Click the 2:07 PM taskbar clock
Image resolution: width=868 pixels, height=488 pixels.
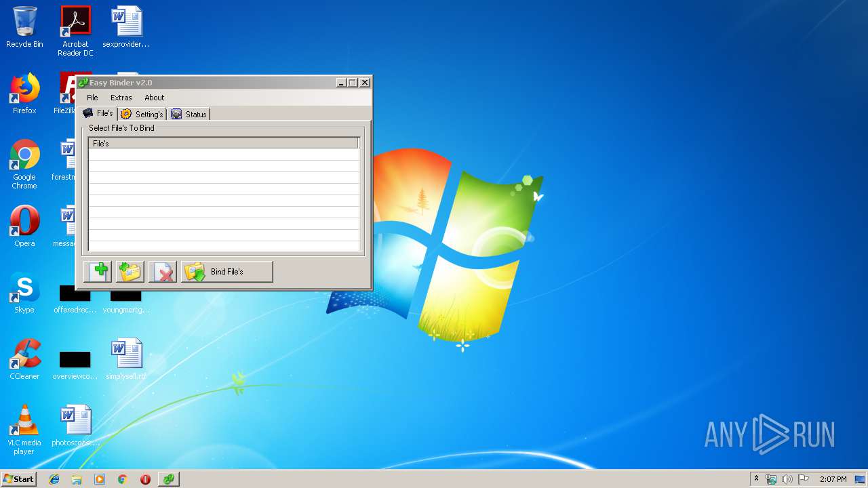tap(833, 479)
